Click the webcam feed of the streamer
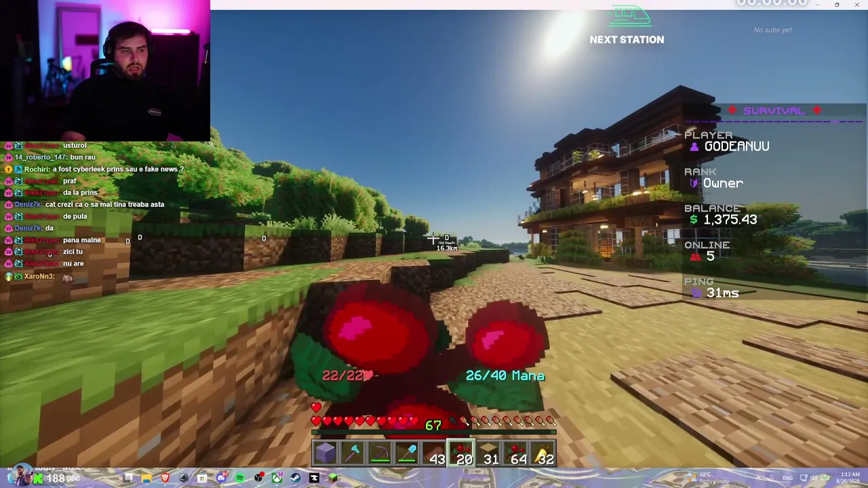The height and width of the screenshot is (488, 868). pos(105,70)
